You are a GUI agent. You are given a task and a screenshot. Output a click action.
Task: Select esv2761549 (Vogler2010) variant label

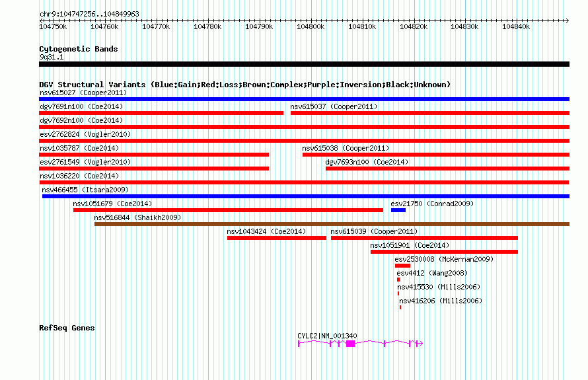pos(85,162)
